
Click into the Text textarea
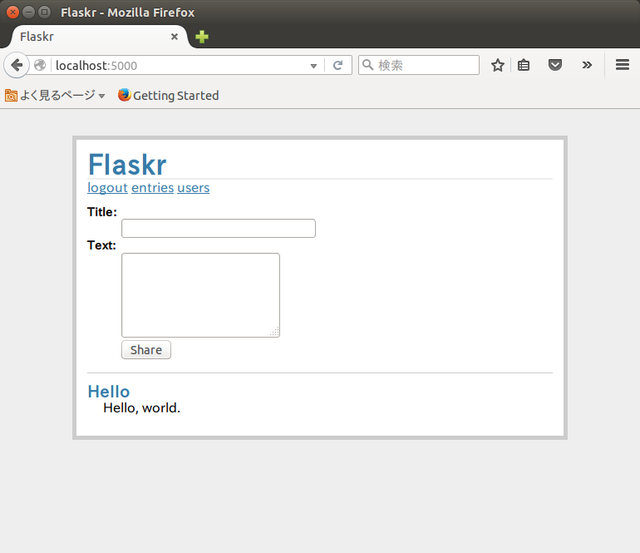pos(200,295)
